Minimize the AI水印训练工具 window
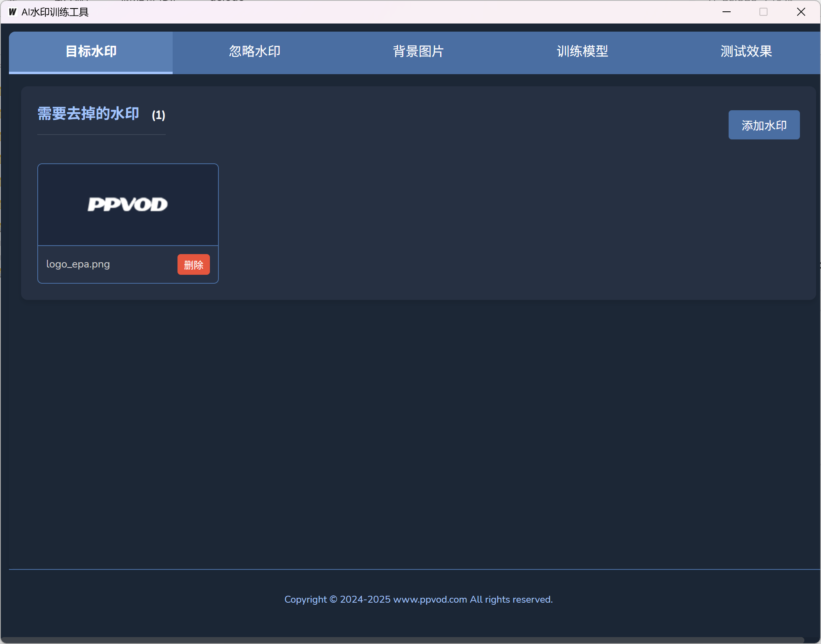The height and width of the screenshot is (644, 821). click(727, 12)
